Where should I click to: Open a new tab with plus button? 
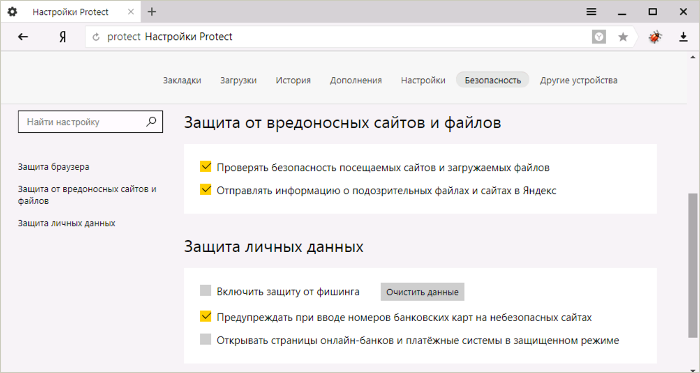coord(152,12)
